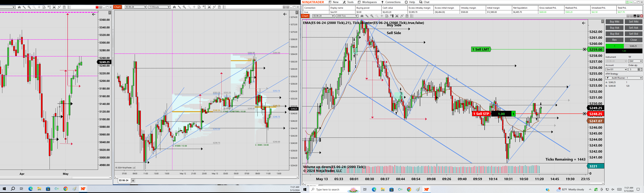The width and height of the screenshot is (644, 193).
Task: Open Chrome from the right taskbar
Action: click(409, 189)
